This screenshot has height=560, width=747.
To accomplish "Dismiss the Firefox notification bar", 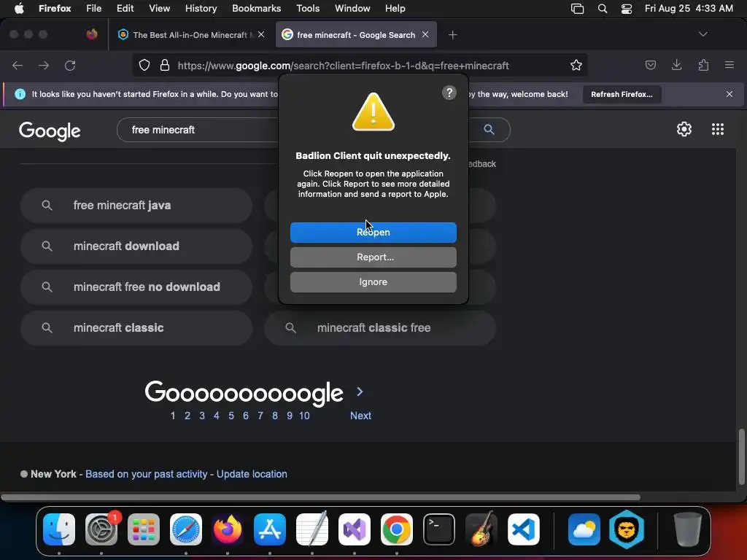I will (x=729, y=94).
